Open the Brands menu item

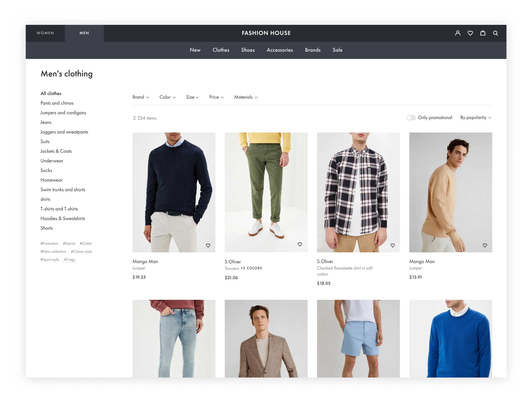coord(313,50)
